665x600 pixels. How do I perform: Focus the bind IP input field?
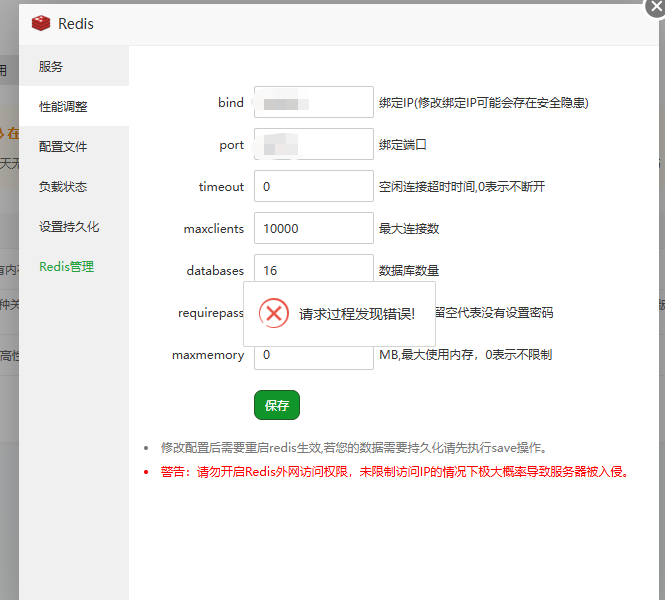coord(314,102)
